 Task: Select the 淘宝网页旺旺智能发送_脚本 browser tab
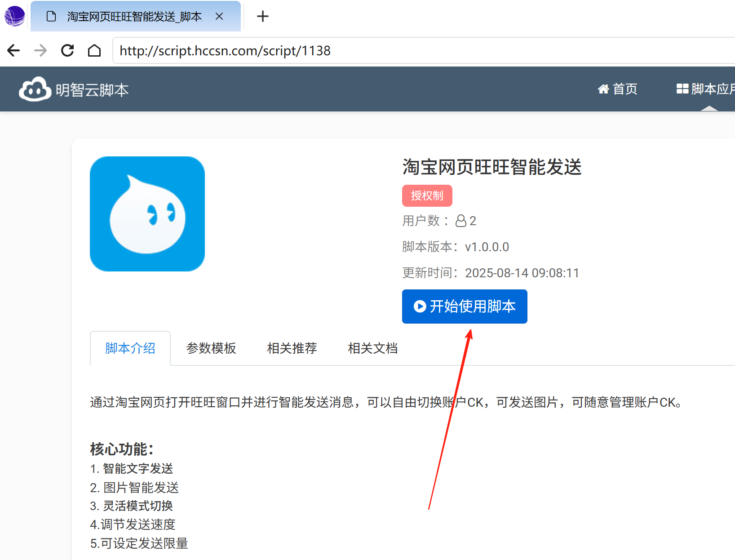(136, 17)
